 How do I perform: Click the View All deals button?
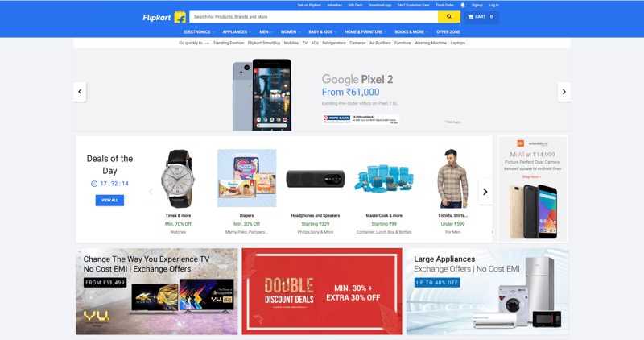(109, 201)
